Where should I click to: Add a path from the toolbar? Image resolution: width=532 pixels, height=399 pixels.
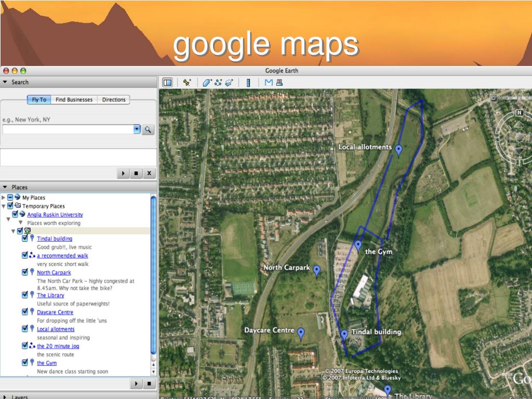[218, 83]
